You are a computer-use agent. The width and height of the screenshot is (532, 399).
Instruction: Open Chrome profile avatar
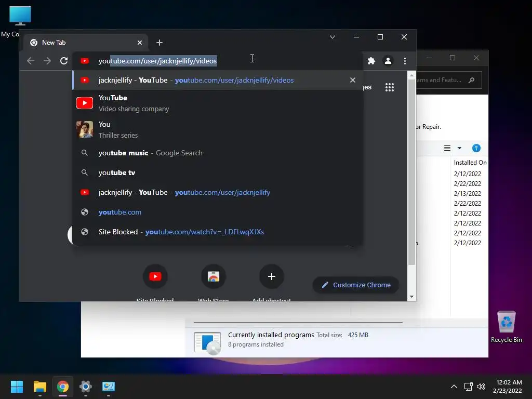tap(388, 61)
